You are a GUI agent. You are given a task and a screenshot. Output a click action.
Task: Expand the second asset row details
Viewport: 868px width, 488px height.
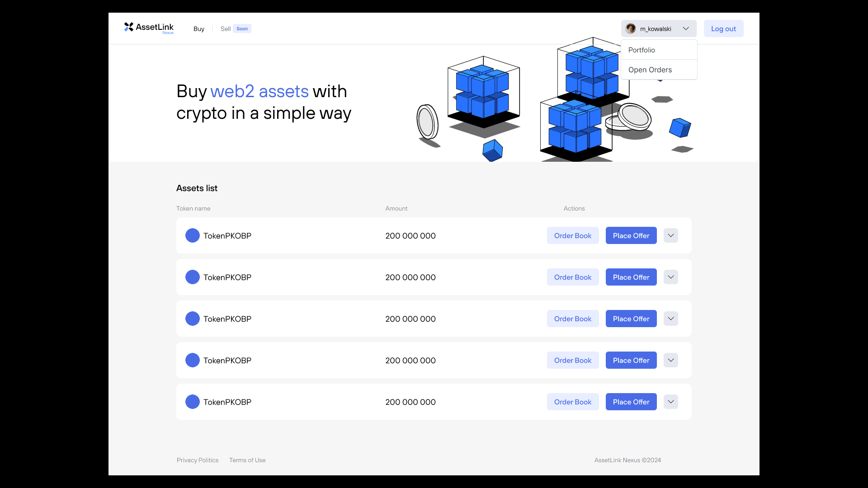pos(671,277)
